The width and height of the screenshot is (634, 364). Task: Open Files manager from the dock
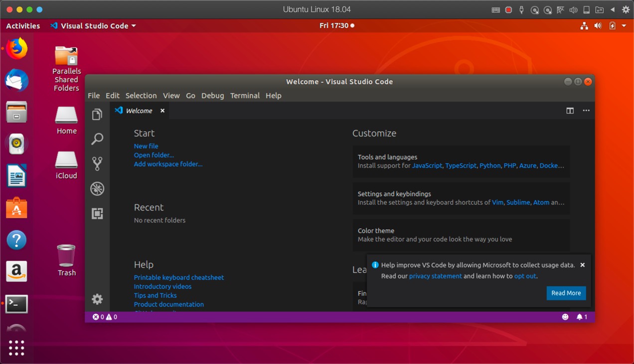pos(16,112)
